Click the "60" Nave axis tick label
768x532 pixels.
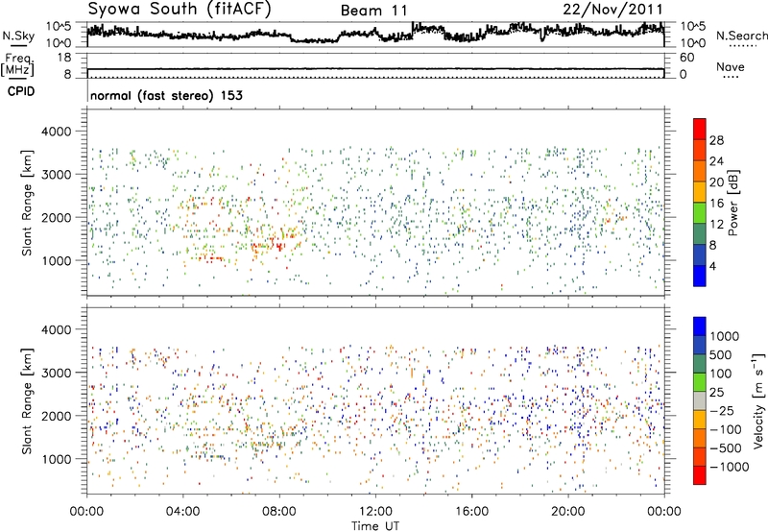(x=686, y=58)
